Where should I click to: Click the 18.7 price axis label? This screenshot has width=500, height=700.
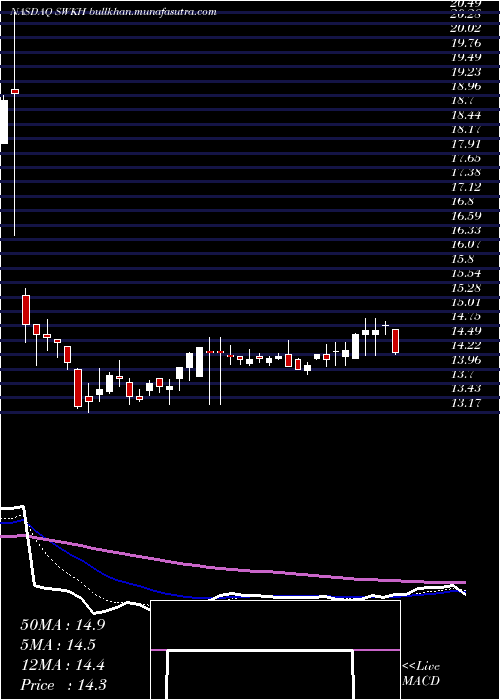click(x=463, y=100)
